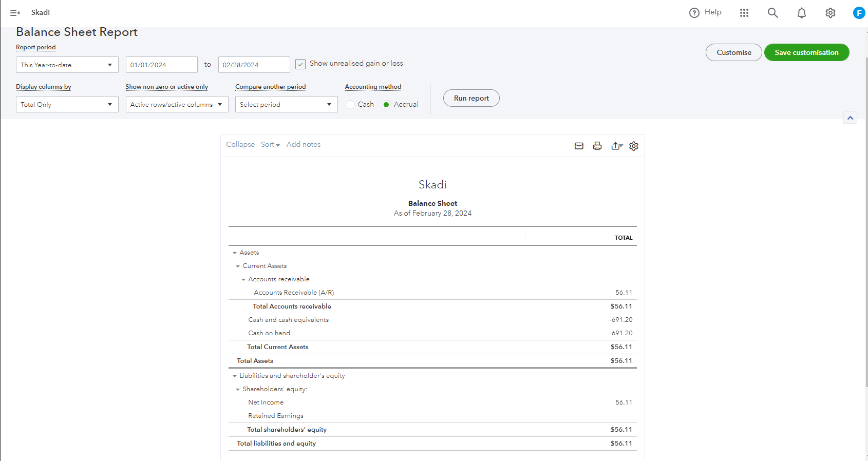The image size is (868, 461).
Task: Click the email report envelope icon
Action: click(579, 146)
